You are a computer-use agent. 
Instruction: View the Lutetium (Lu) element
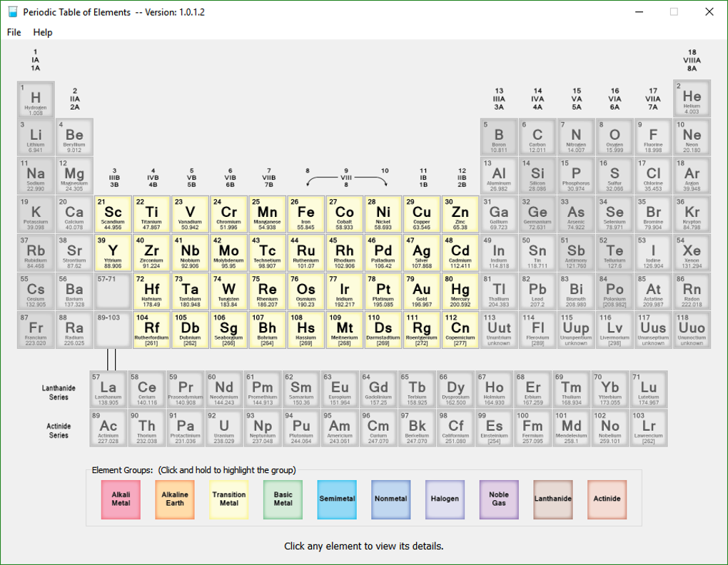tap(649, 390)
